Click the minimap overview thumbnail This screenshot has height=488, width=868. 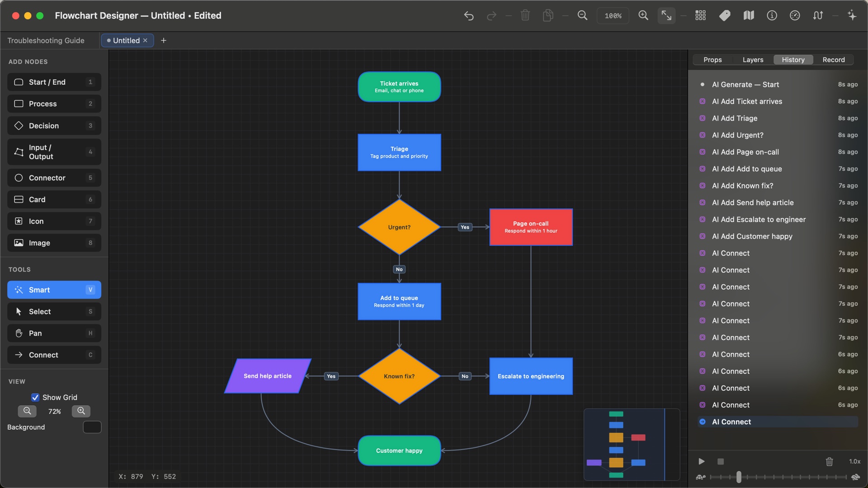click(632, 445)
